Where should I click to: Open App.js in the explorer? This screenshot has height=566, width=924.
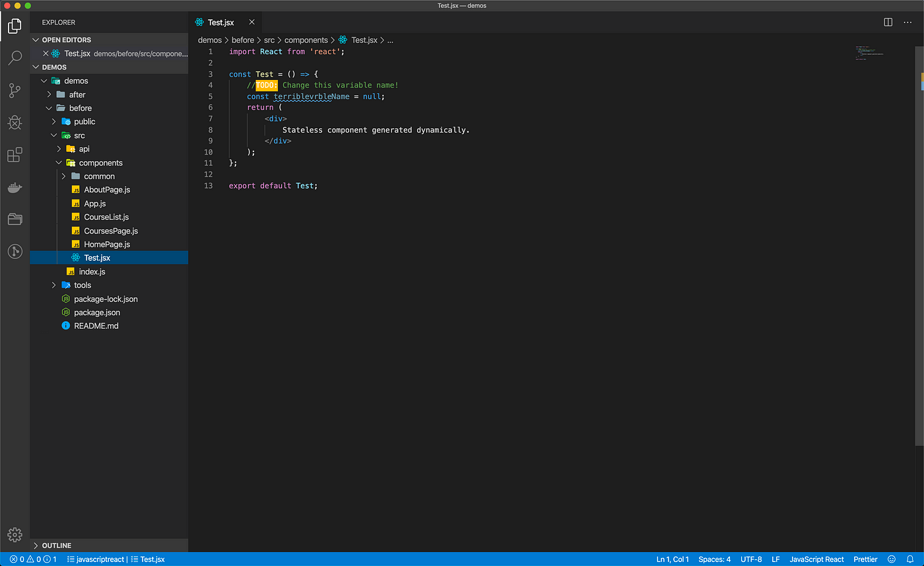tap(109, 203)
